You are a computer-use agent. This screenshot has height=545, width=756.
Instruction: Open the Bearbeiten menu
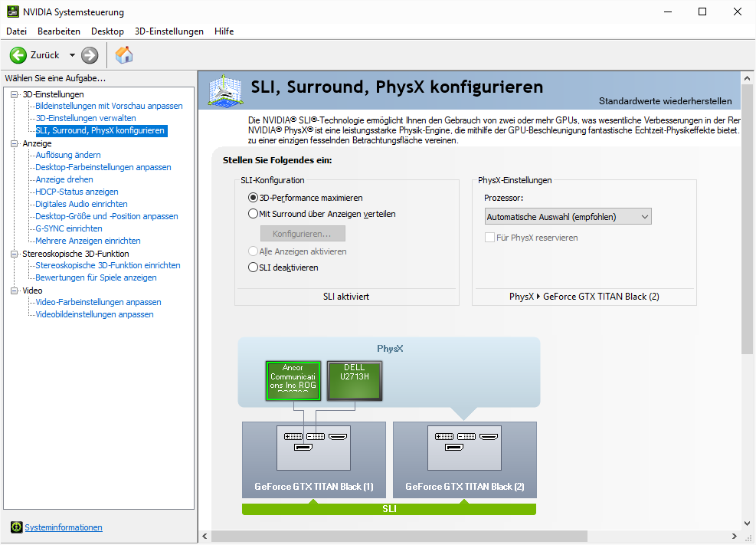click(x=59, y=31)
